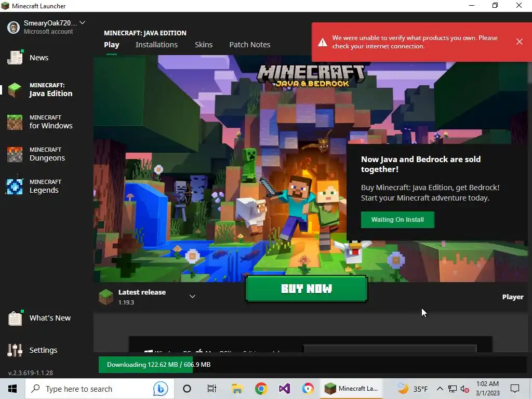The height and width of the screenshot is (399, 532).
Task: Click the Waiting On Install button
Action: pos(397,220)
